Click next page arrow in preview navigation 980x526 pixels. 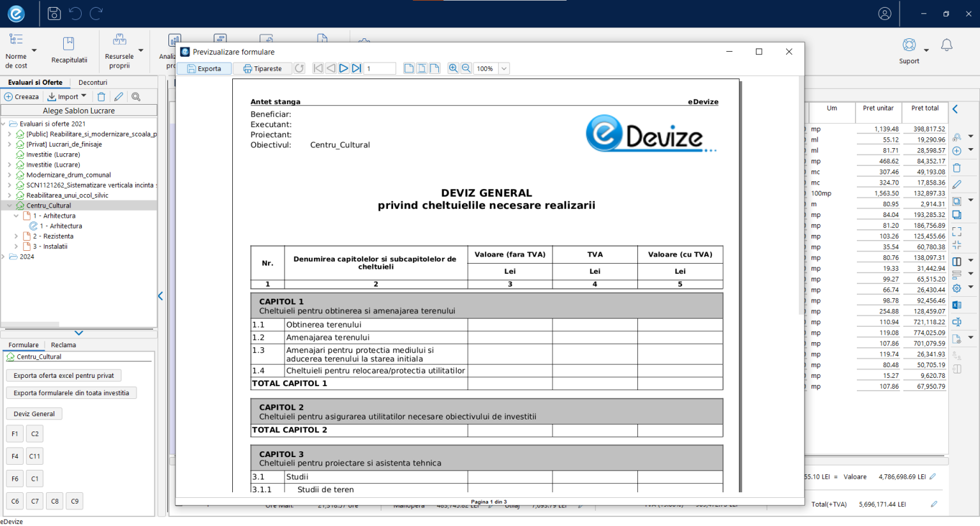[343, 68]
